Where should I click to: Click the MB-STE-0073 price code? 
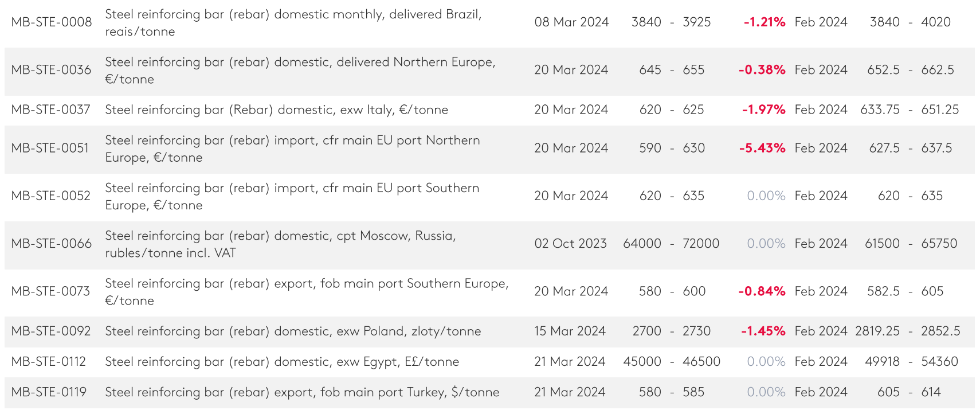pyautogui.click(x=51, y=291)
